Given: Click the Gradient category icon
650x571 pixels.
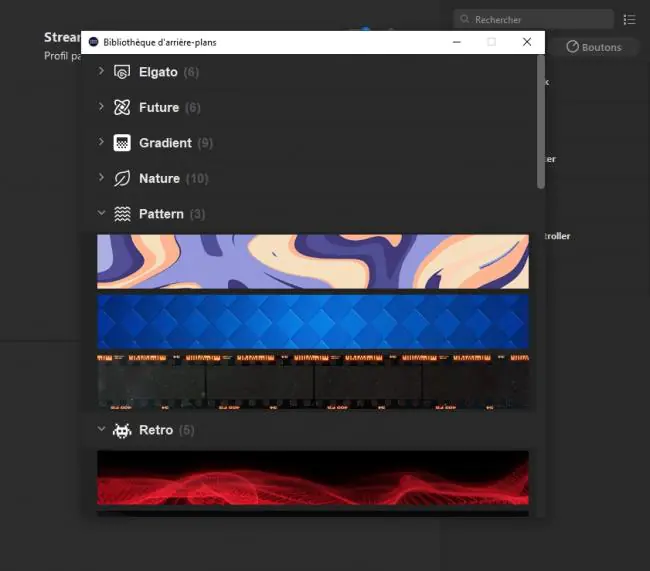Looking at the screenshot, I should tap(122, 143).
